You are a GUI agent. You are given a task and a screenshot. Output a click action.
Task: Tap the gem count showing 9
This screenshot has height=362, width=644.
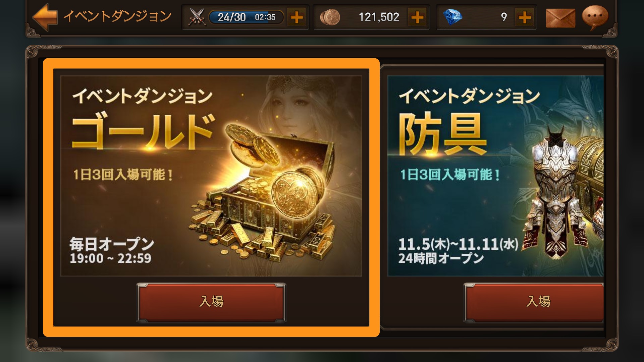point(504,17)
